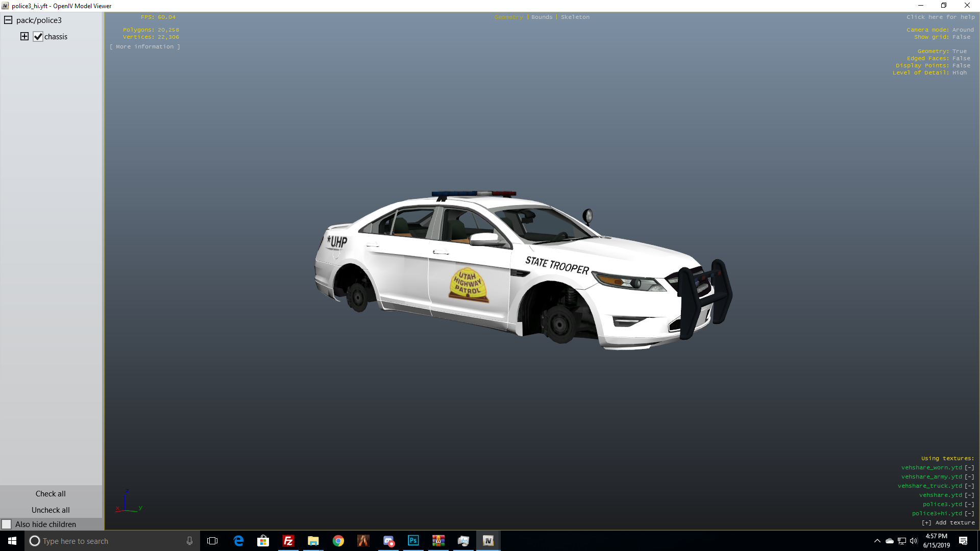
Task: Collapse the pack/police3 tree node
Action: coord(8,20)
